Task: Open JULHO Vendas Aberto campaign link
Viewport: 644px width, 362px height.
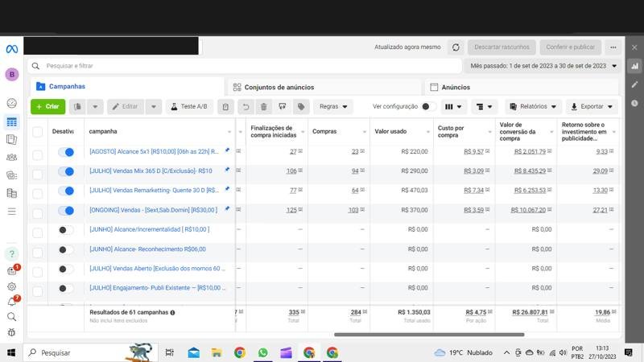Action: 157,269
